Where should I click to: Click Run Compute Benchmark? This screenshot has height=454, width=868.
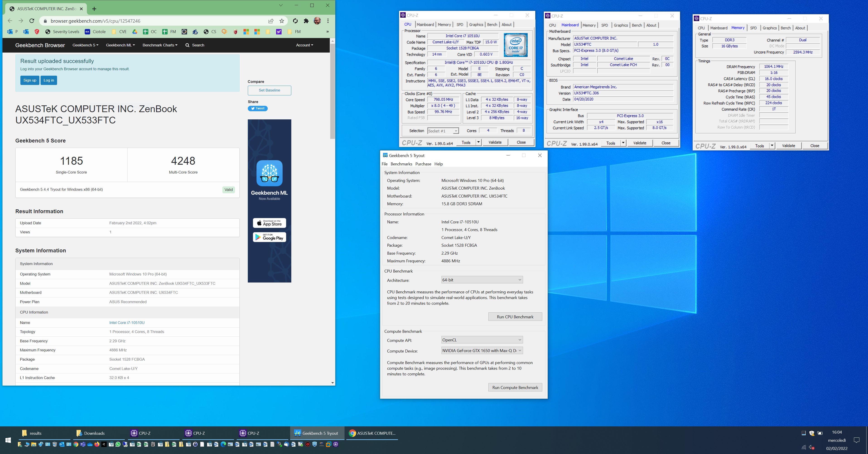click(x=515, y=388)
